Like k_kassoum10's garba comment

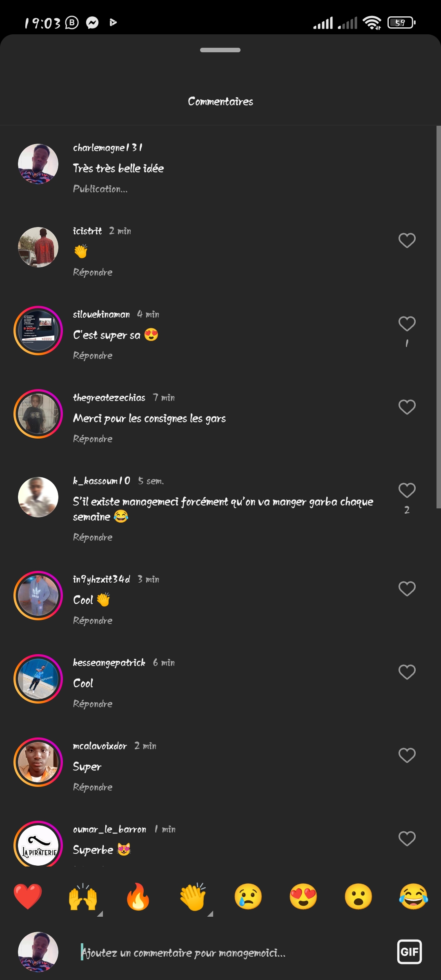click(x=407, y=490)
